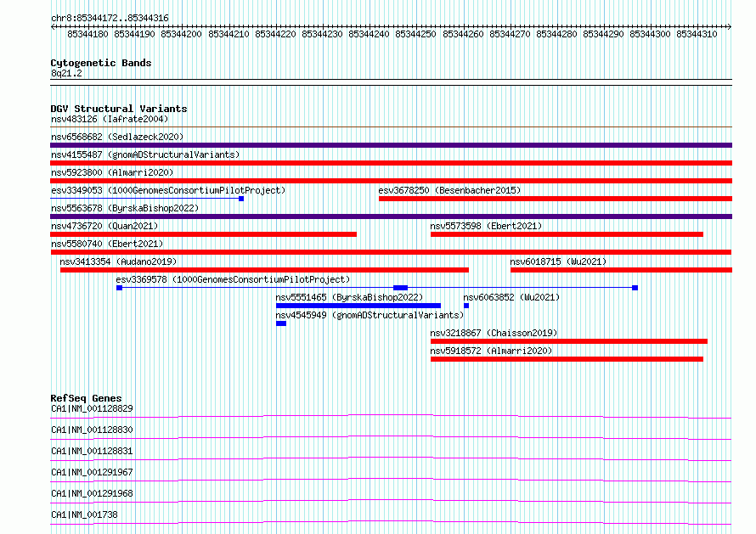The width and height of the screenshot is (756, 534).
Task: Select the red nsv5923800 Almarri2020 bar
Action: [391, 181]
